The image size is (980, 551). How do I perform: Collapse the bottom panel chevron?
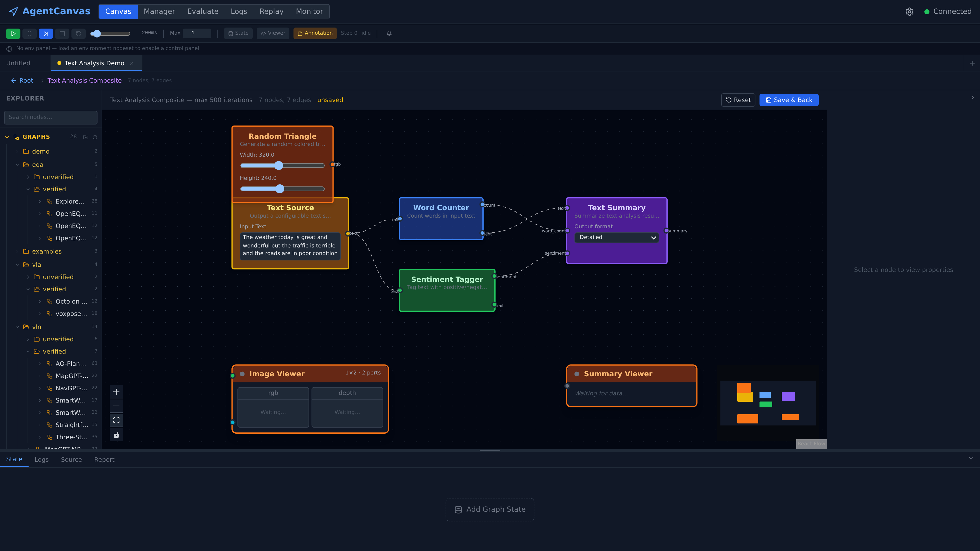tap(971, 458)
